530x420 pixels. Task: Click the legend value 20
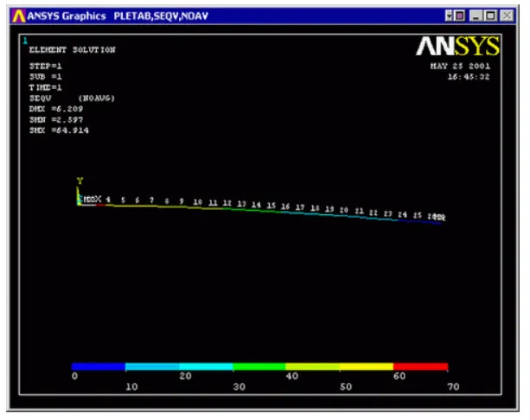pyautogui.click(x=185, y=376)
